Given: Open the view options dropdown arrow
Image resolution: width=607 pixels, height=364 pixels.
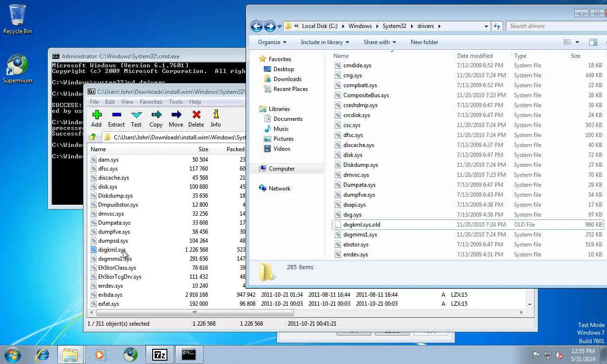Looking at the screenshot, I should click(x=577, y=42).
